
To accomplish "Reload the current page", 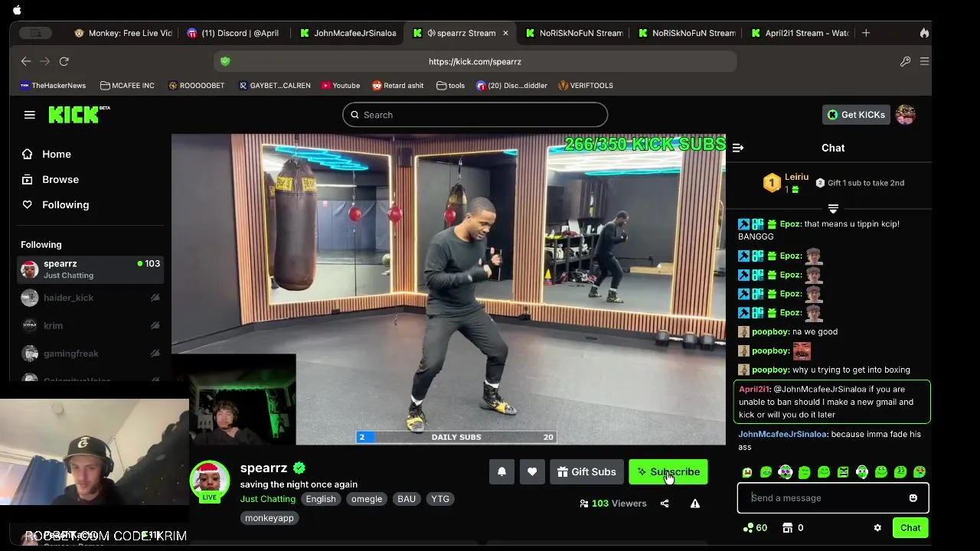I will (x=64, y=61).
